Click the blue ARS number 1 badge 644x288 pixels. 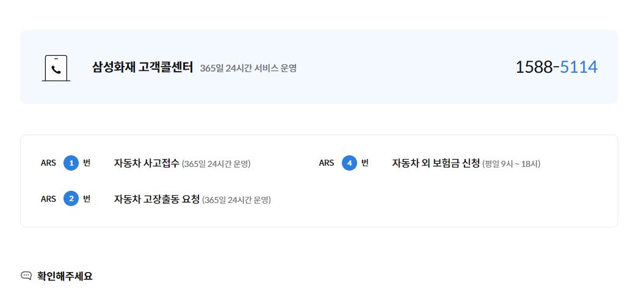[71, 163]
